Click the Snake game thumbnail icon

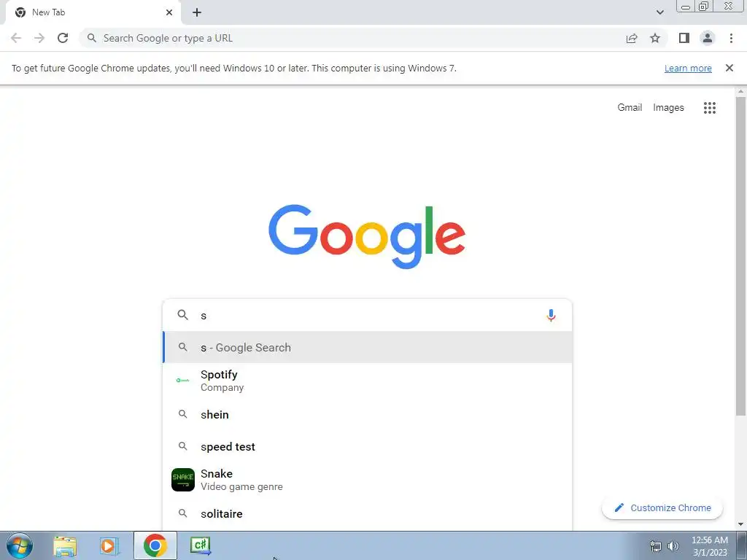click(183, 480)
